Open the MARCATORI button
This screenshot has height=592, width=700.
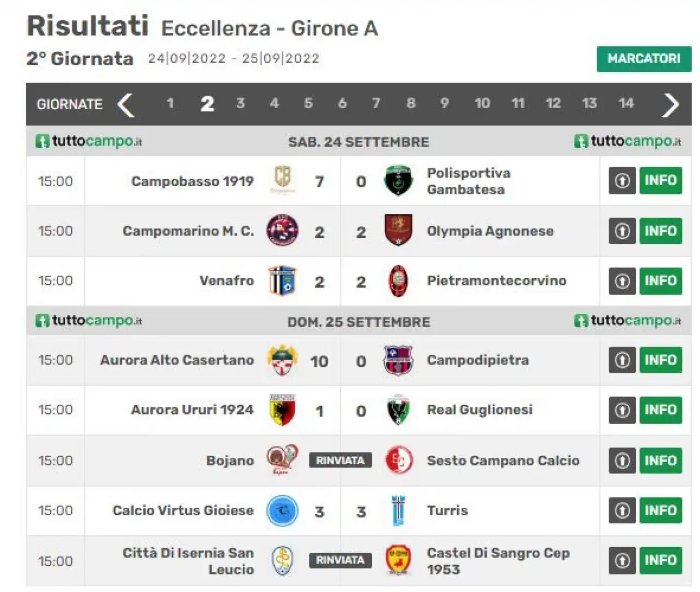(x=644, y=58)
